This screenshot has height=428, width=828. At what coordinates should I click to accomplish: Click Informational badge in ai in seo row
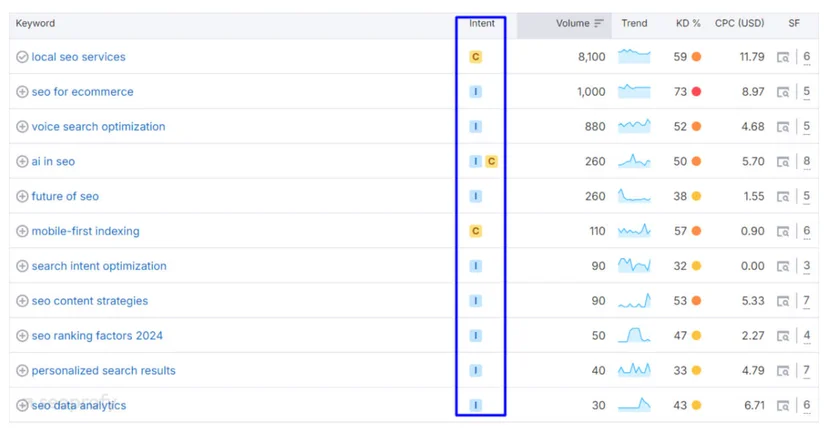click(475, 161)
